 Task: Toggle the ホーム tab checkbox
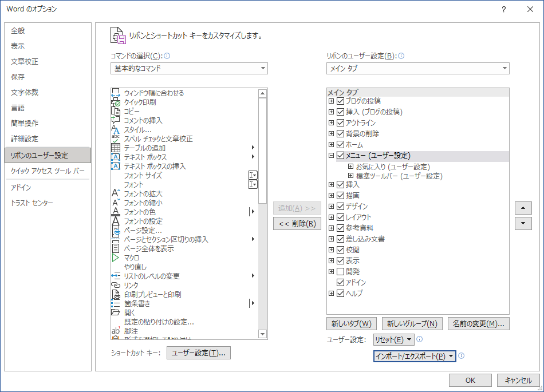(340, 145)
